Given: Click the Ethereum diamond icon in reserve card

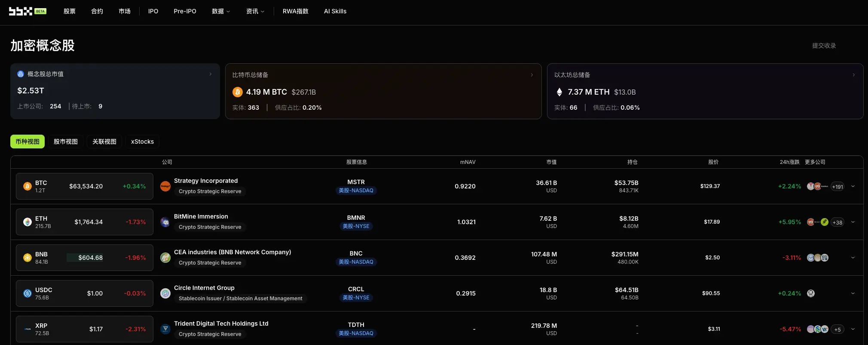Looking at the screenshot, I should click(x=559, y=92).
